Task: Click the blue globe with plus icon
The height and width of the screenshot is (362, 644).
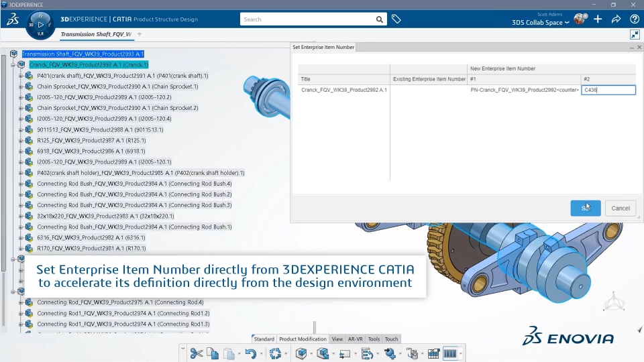Action: [390, 353]
